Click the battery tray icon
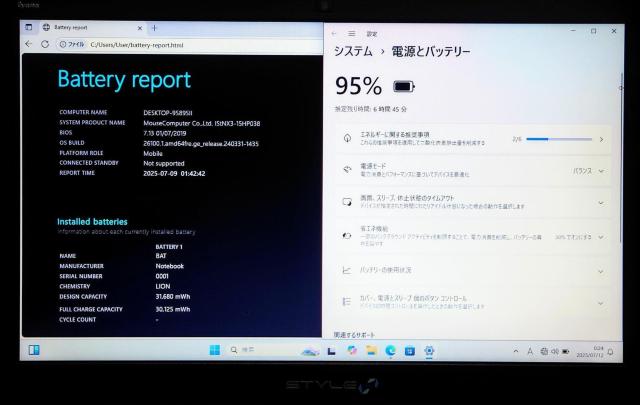Viewport: 640px width, 405px height. tap(566, 351)
